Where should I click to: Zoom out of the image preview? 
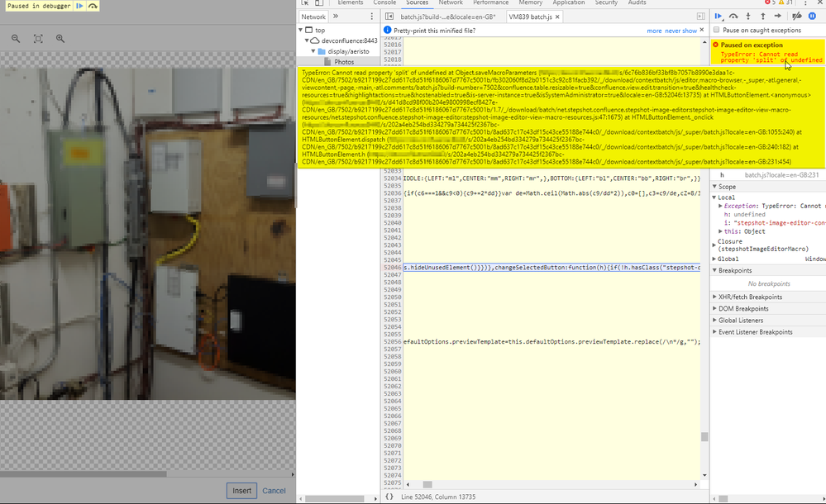(x=16, y=39)
